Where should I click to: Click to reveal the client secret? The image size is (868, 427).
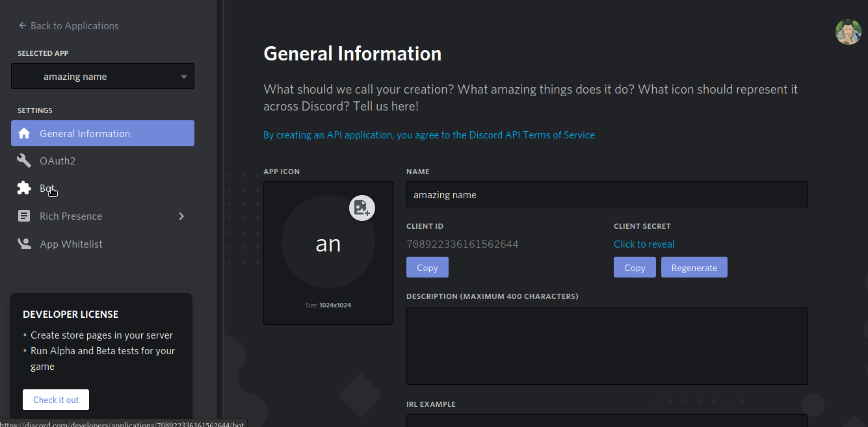[644, 244]
